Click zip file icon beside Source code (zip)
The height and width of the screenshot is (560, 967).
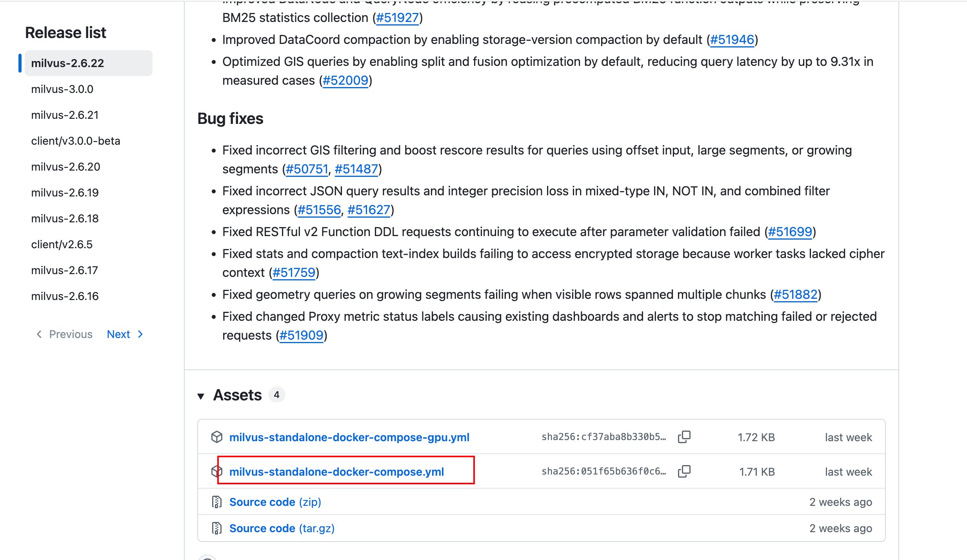(217, 502)
